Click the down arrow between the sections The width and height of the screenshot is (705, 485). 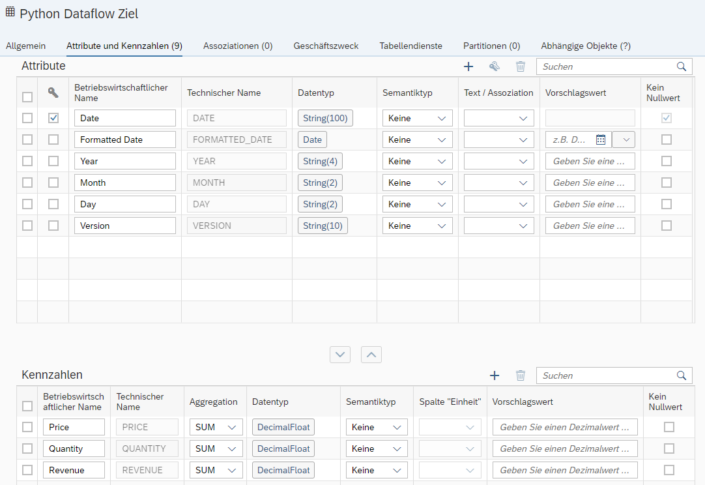click(x=340, y=355)
